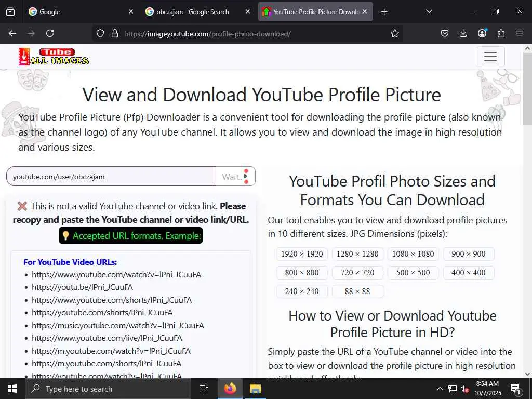
Task: Open the Firefox downloads panel
Action: pos(463,33)
